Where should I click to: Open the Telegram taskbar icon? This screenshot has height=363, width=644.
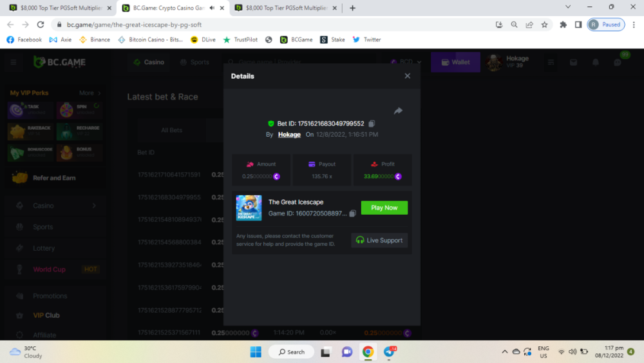pyautogui.click(x=389, y=351)
